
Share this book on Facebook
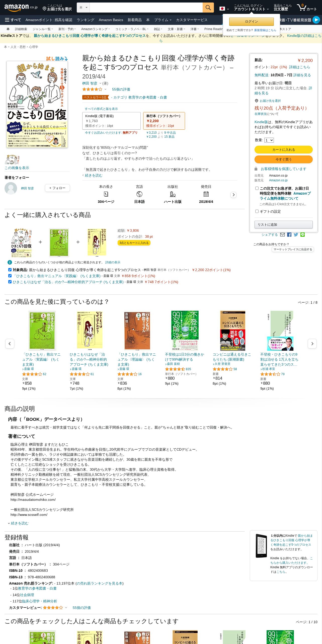(x=289, y=235)
